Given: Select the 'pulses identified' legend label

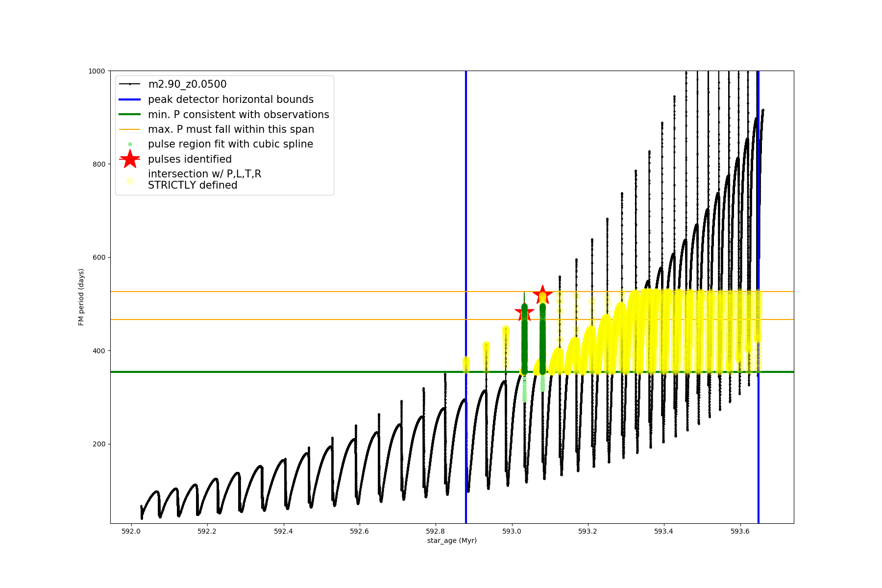Looking at the screenshot, I should coord(190,159).
